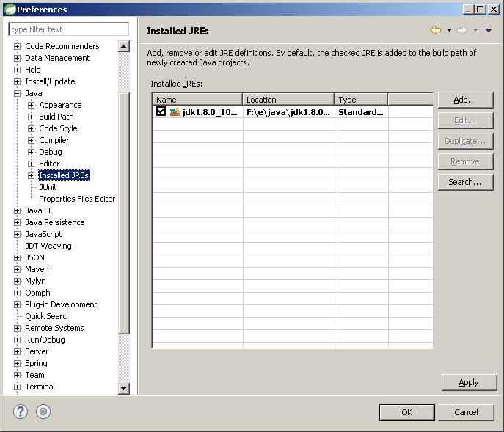This screenshot has height=432, width=504.
Task: Collapse the Java tree node
Action: tap(18, 93)
